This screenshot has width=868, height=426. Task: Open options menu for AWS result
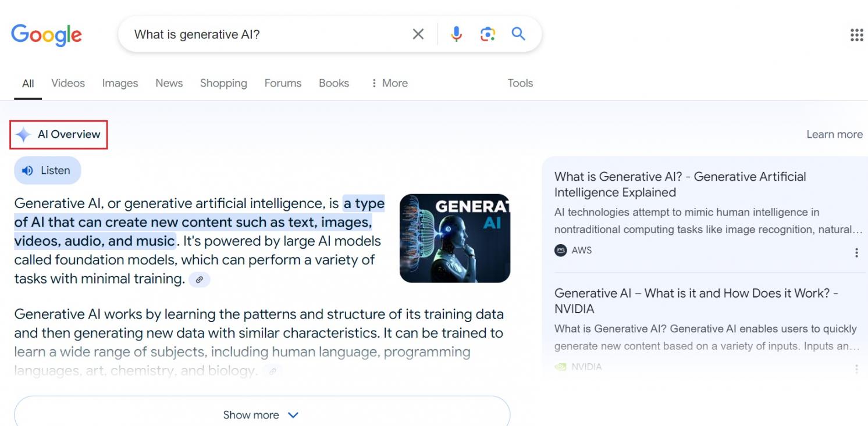click(x=856, y=252)
